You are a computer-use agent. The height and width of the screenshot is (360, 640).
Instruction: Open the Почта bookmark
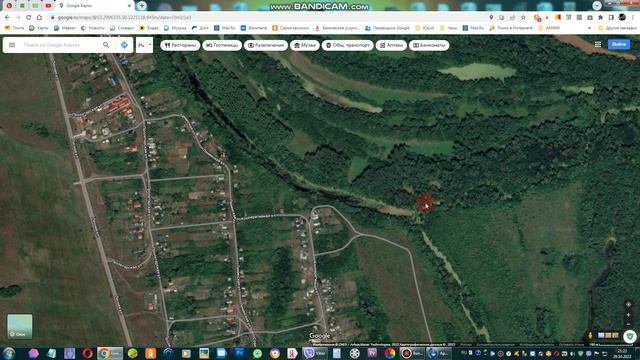point(14,28)
